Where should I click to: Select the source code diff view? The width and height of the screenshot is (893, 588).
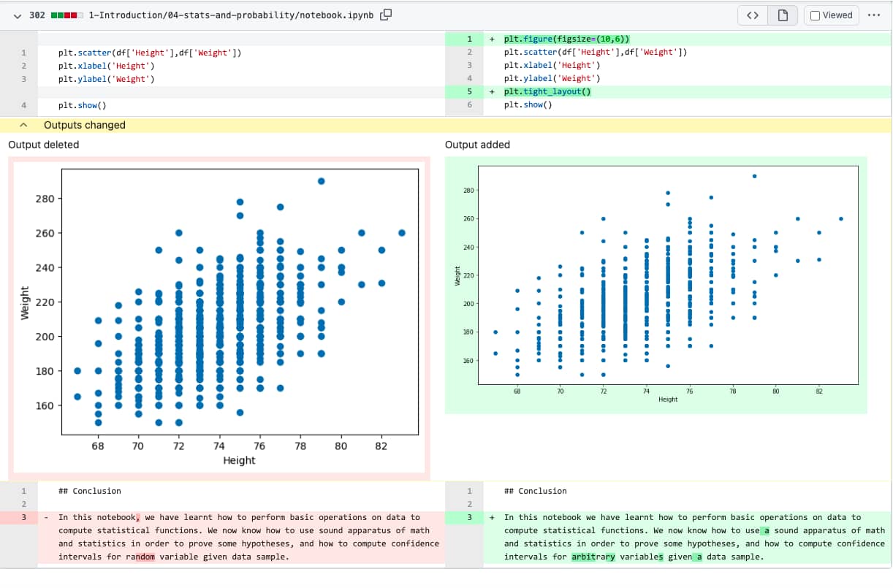click(x=752, y=15)
